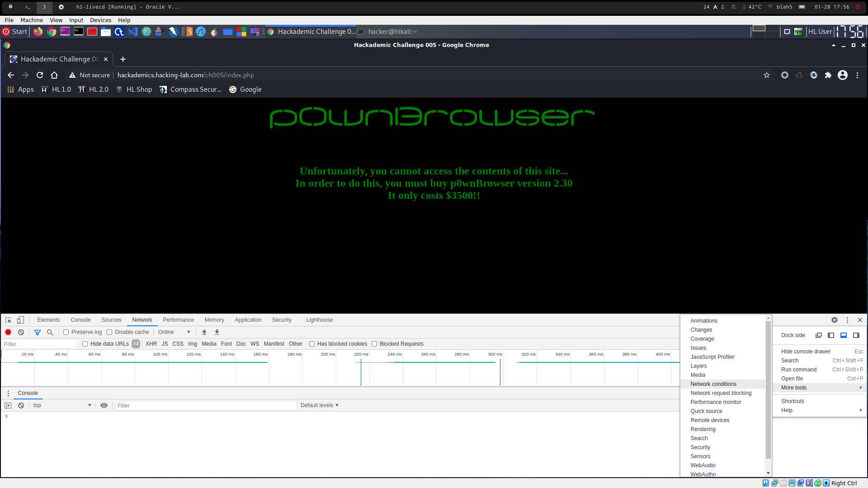
Task: Open the HL Shop bookmark
Action: (134, 89)
